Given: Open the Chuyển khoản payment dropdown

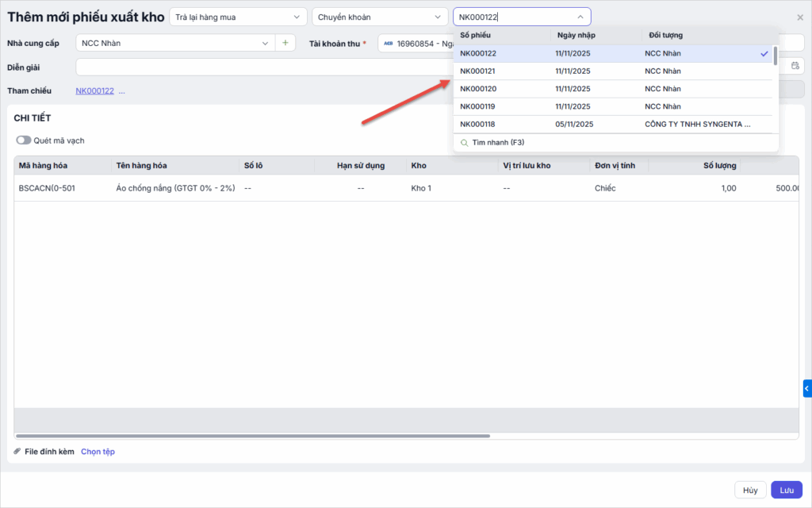Looking at the screenshot, I should tap(380, 17).
